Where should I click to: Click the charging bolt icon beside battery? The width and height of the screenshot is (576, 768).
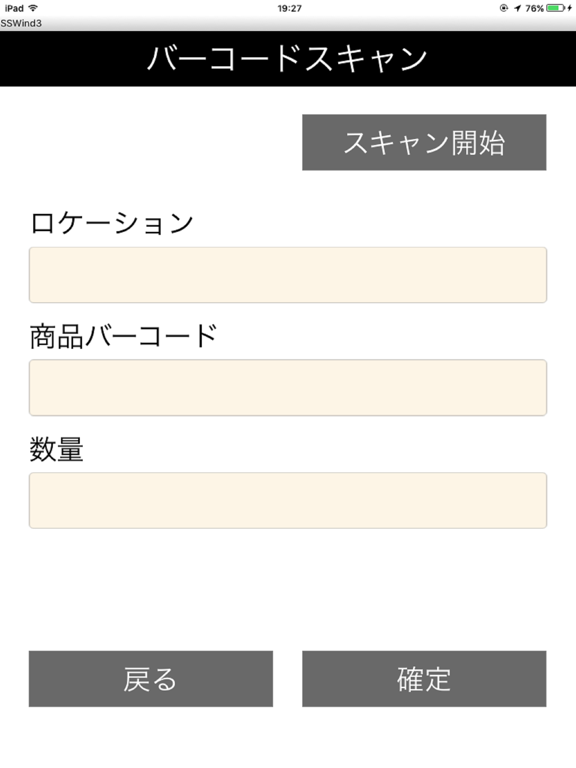coord(569,8)
